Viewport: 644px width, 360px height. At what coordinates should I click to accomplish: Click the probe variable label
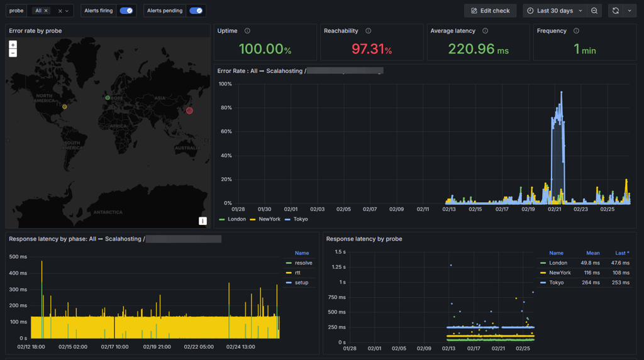[x=16, y=11]
